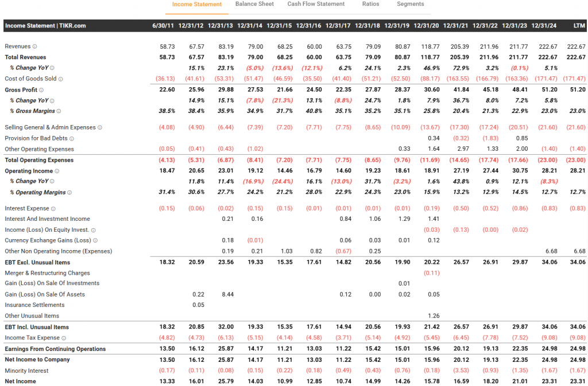This screenshot has width=588, height=386.
Task: Click the LTM column header
Action: (x=579, y=26)
